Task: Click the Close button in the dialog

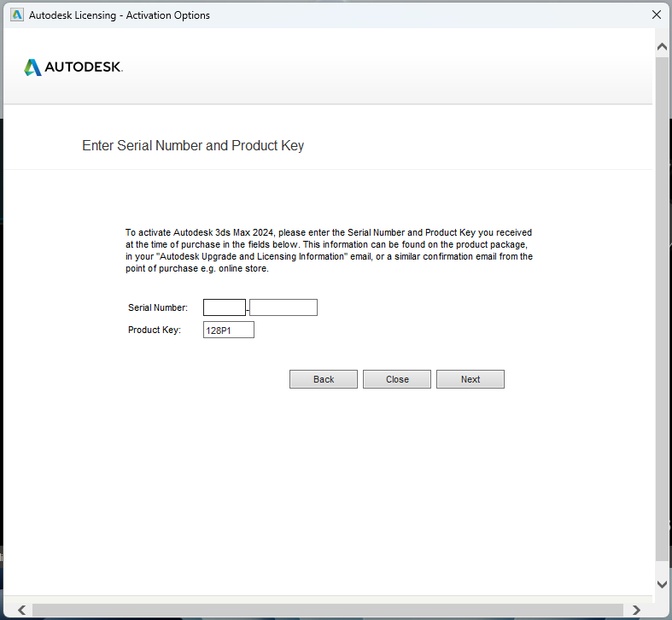Action: 397,379
